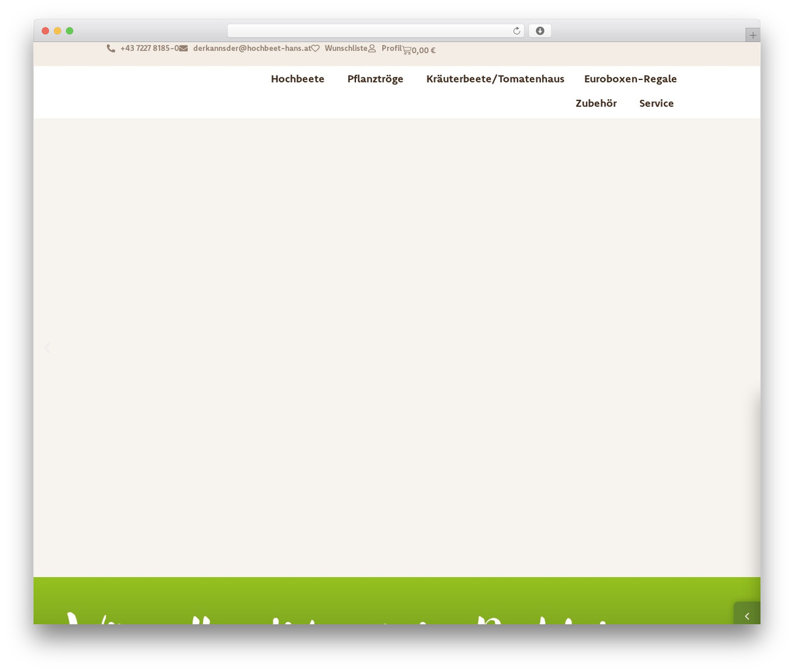Click the browser address bar
Image resolution: width=794 pixels, height=672 pixels.
tap(375, 31)
